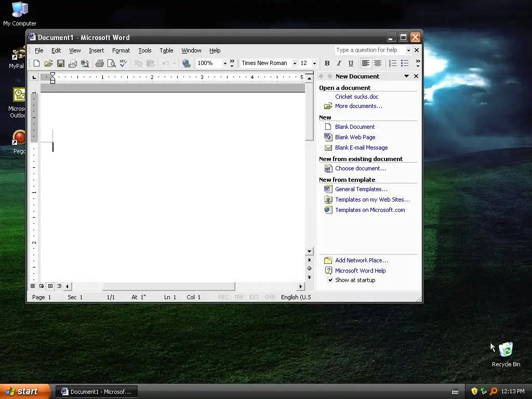This screenshot has height=399, width=532.
Task: Expand the Undo history dropdown arrow
Action: pyautogui.click(x=174, y=63)
